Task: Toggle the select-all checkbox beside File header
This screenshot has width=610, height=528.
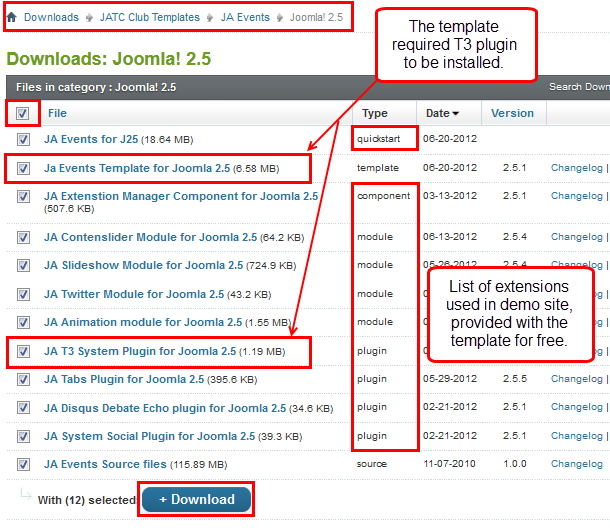Action: (x=23, y=113)
